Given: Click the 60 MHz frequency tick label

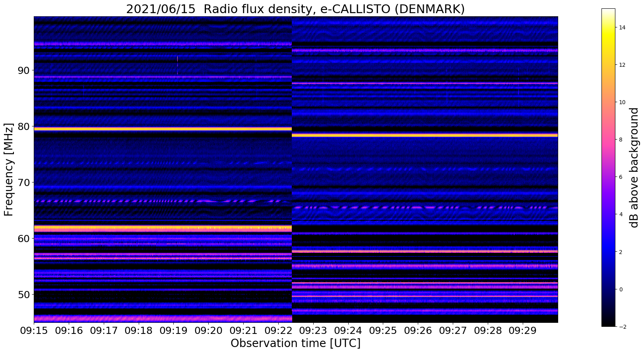Looking at the screenshot, I should click(x=23, y=239).
